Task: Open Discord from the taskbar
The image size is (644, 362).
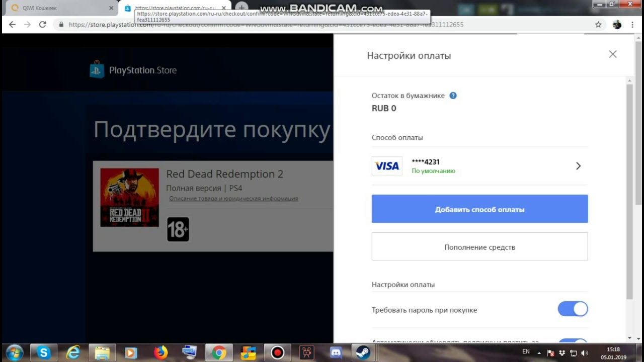Action: (x=336, y=353)
